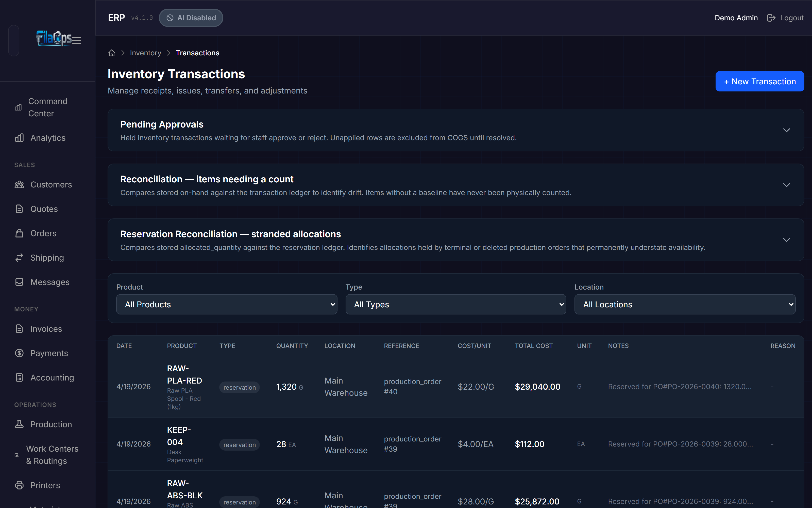Open Messages in the sidebar

(x=47, y=282)
